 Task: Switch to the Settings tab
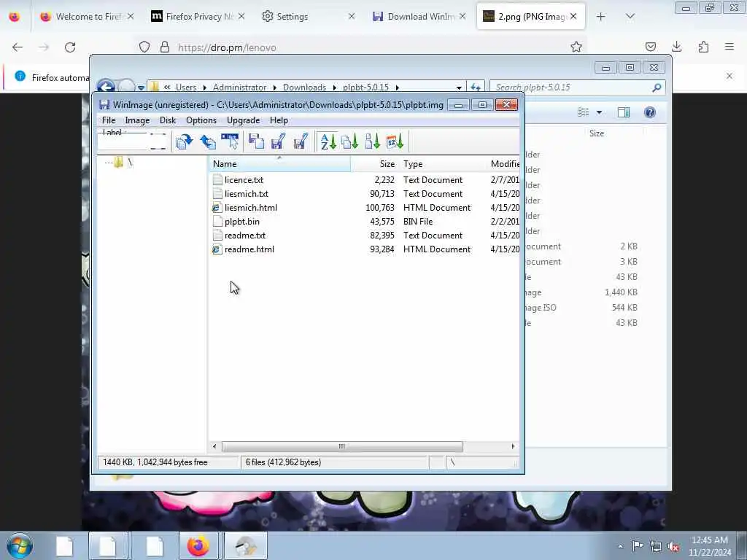pos(309,17)
